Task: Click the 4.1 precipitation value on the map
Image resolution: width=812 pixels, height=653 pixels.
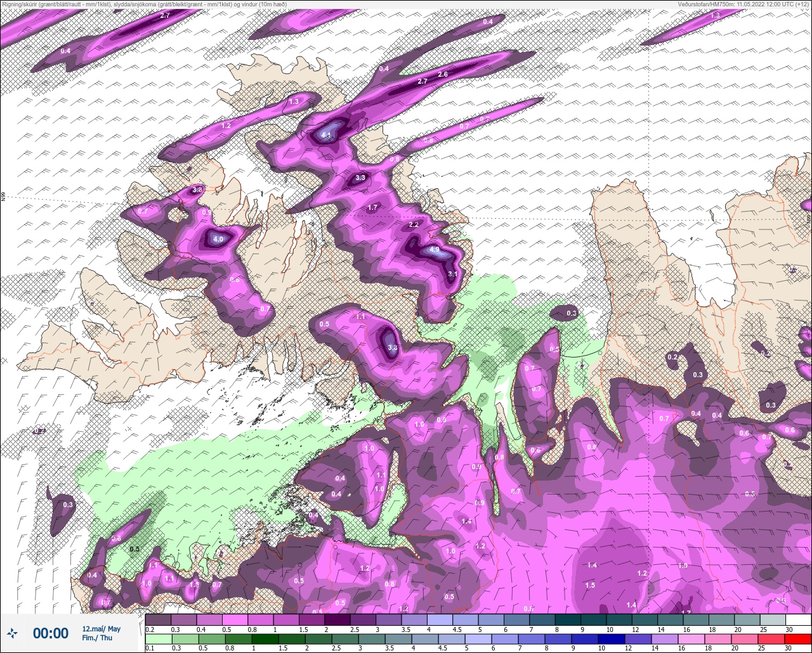Action: (327, 135)
